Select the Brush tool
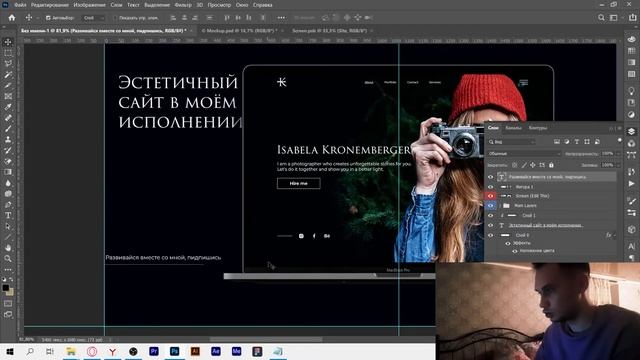The image size is (640, 360). click(x=8, y=129)
